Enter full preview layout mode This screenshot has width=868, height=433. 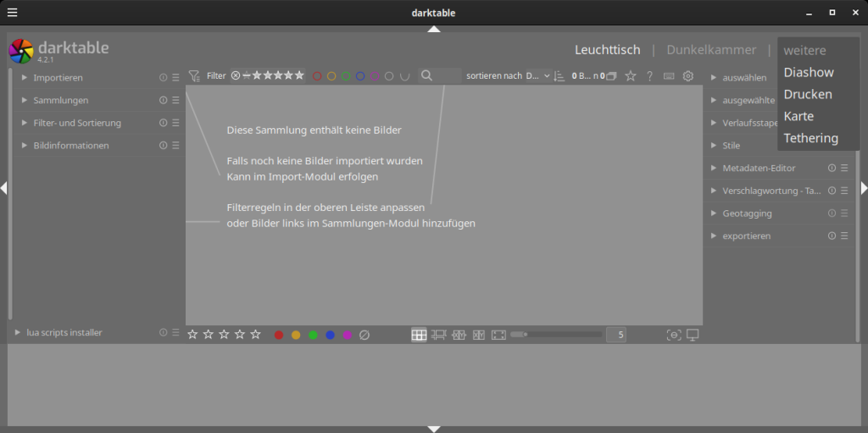(498, 335)
